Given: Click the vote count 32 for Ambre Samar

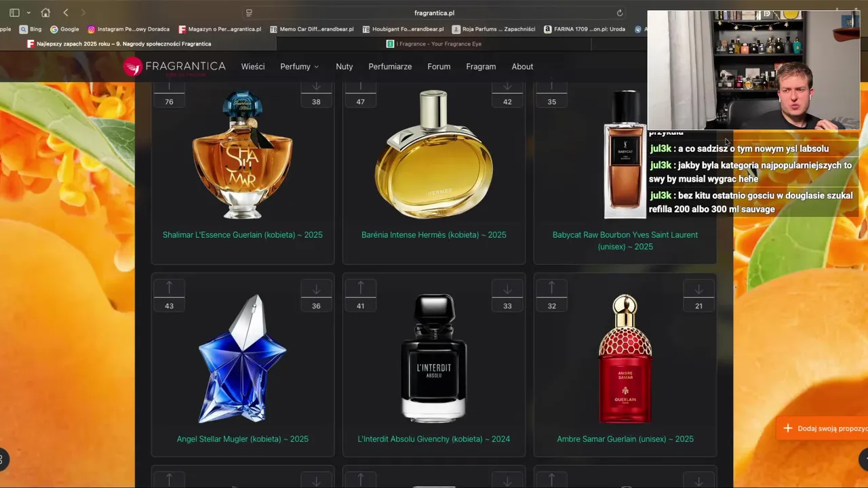Looking at the screenshot, I should 551,306.
